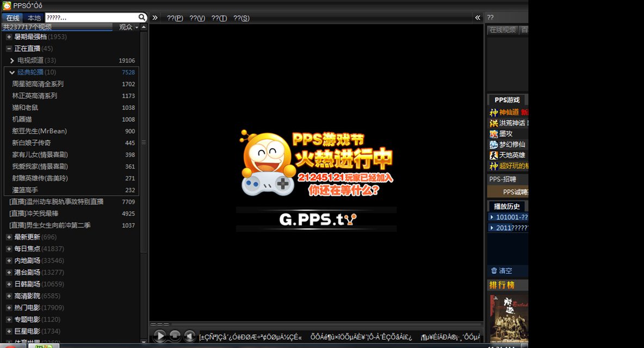Click the channel list scroll-up arrow
The width and height of the screenshot is (644, 348).
144,27
